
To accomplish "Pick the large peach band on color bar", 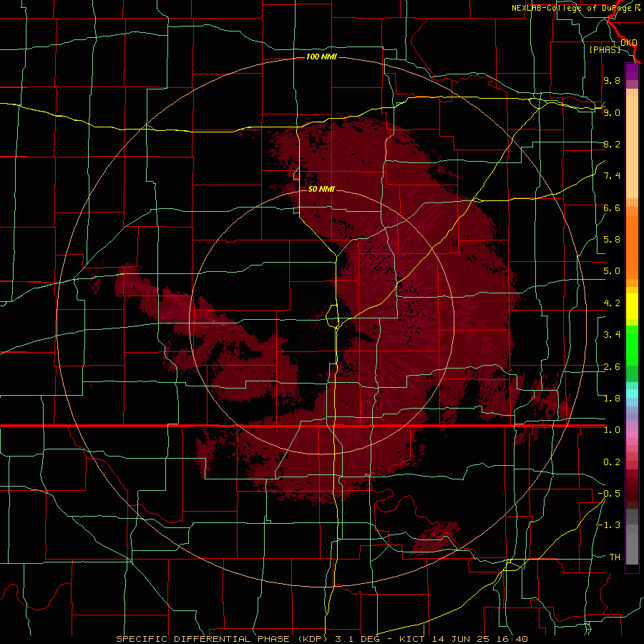I will tap(632, 147).
